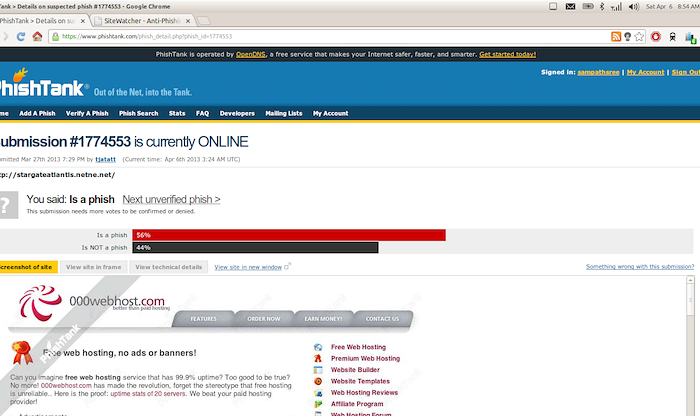Click the red stop extension icon

(656, 37)
